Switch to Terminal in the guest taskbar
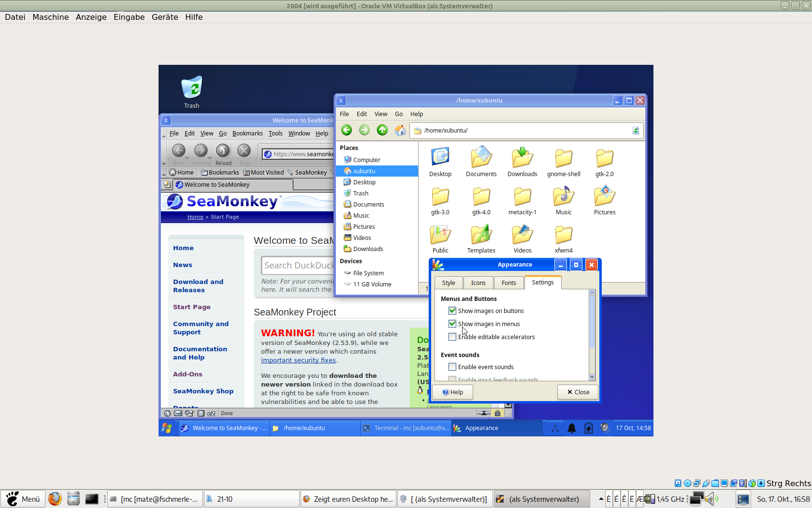The image size is (812, 508). pyautogui.click(x=406, y=428)
